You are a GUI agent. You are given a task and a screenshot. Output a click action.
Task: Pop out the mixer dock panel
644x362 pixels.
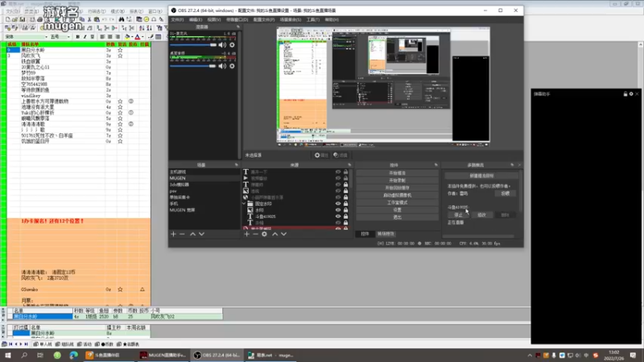click(x=237, y=27)
